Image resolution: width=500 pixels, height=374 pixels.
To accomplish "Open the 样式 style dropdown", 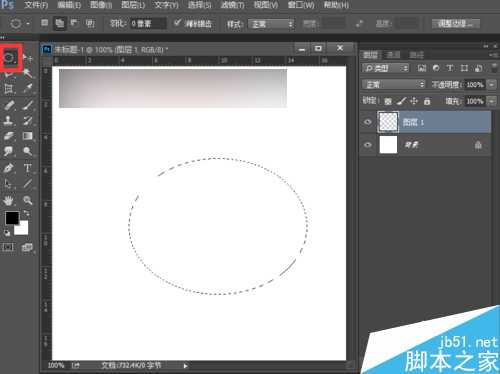I will (x=271, y=24).
